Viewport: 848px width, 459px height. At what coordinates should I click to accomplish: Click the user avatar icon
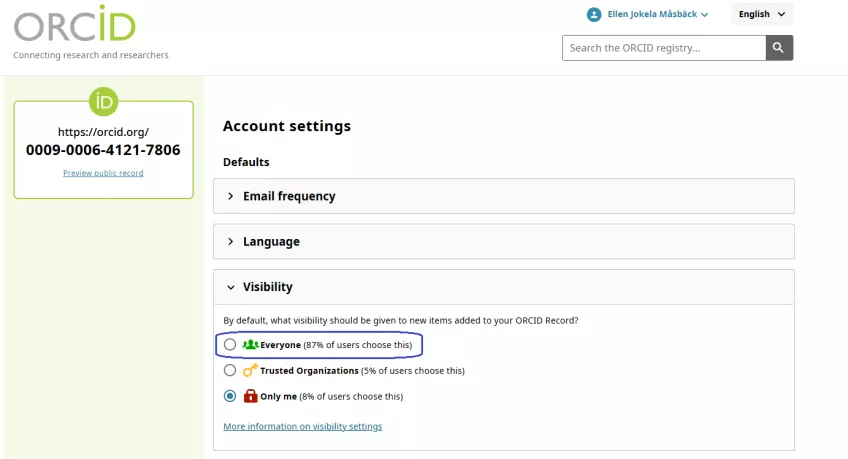click(594, 15)
